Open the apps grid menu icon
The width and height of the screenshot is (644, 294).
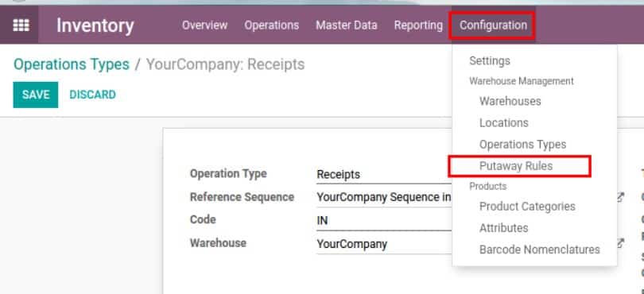[21, 25]
